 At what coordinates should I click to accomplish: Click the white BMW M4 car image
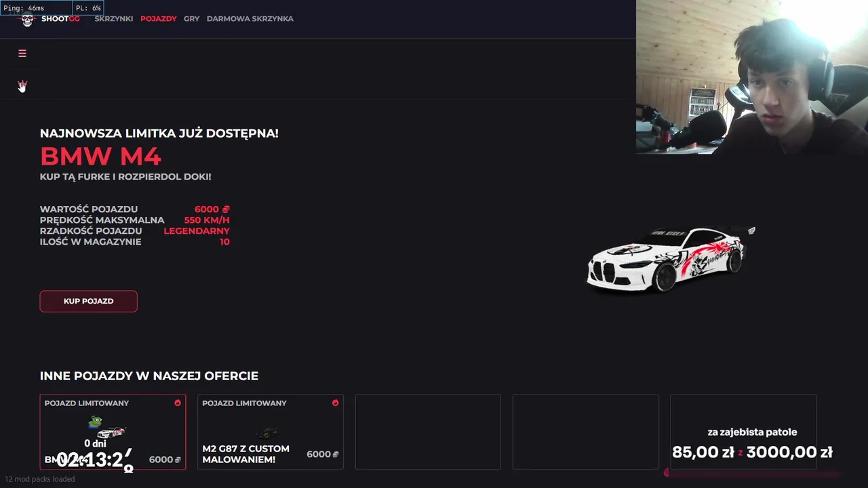671,259
